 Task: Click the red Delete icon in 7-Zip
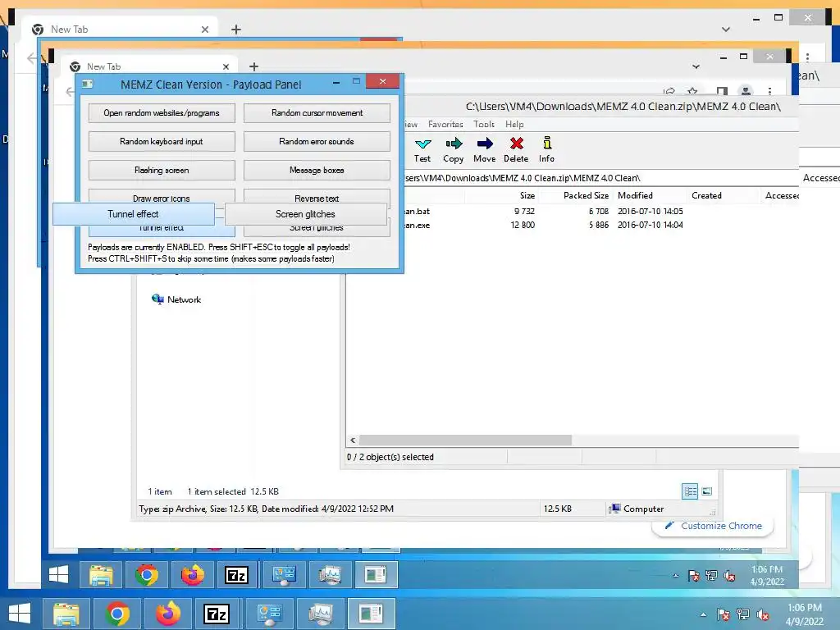click(x=517, y=144)
